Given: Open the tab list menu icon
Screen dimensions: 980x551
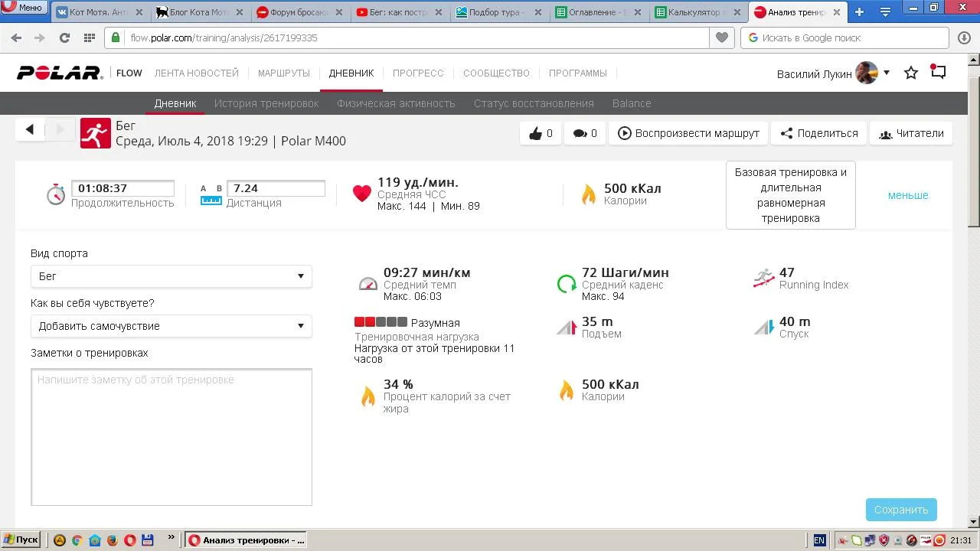Looking at the screenshot, I should tap(885, 11).
